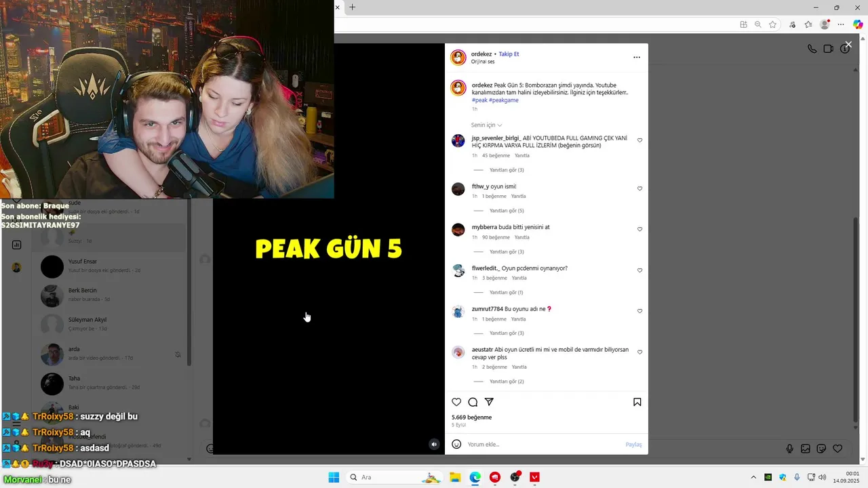Add this page to favorites with the star icon
The height and width of the screenshot is (488, 868).
[x=772, y=24]
